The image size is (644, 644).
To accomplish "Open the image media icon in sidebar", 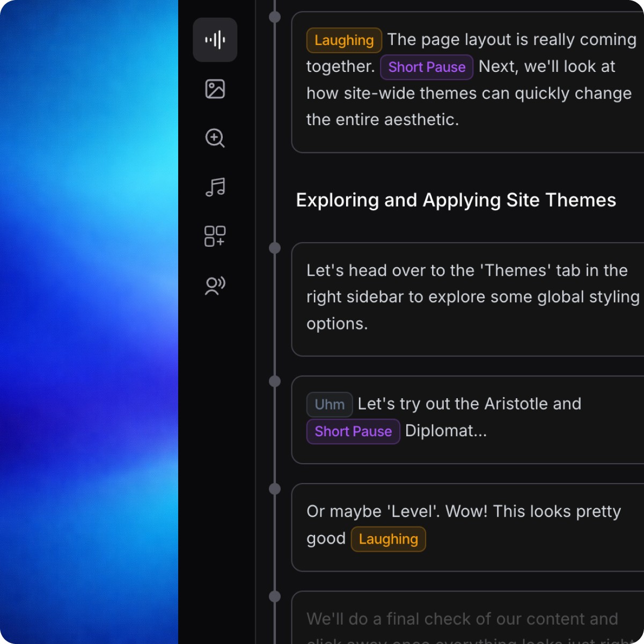I will pyautogui.click(x=215, y=89).
